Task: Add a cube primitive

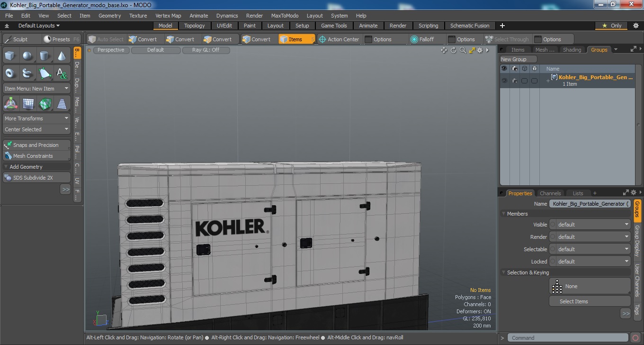Action: pyautogui.click(x=10, y=56)
